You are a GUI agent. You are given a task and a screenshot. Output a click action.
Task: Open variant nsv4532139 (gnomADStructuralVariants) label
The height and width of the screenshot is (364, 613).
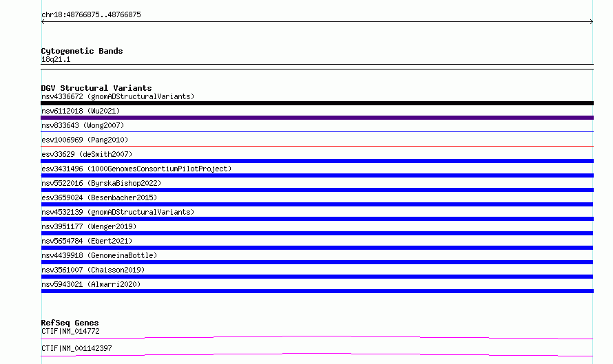[x=118, y=212]
